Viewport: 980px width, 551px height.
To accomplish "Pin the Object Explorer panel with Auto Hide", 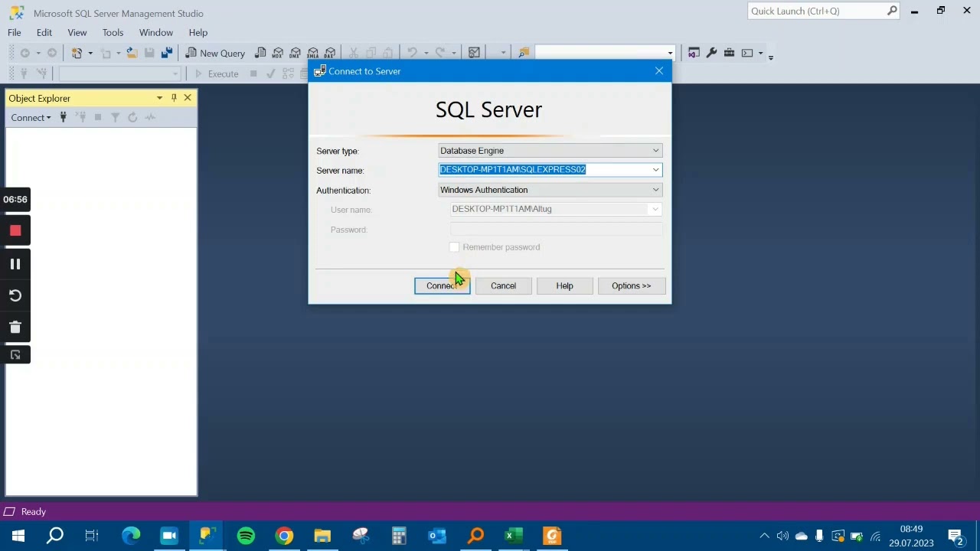I will pos(174,98).
